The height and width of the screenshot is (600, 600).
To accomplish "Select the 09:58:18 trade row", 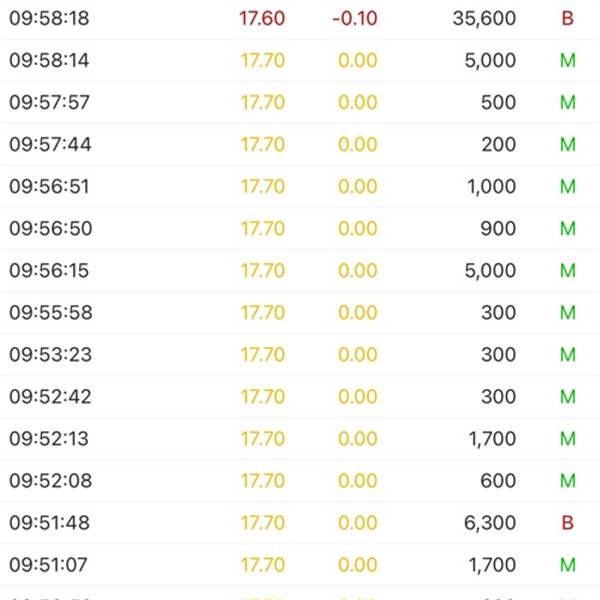I will pos(300,18).
